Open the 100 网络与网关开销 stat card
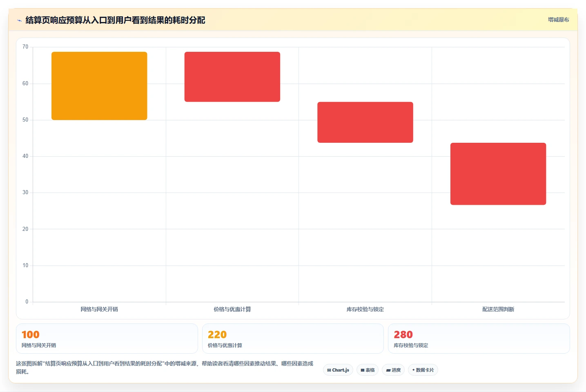586x392 pixels. [x=107, y=339]
